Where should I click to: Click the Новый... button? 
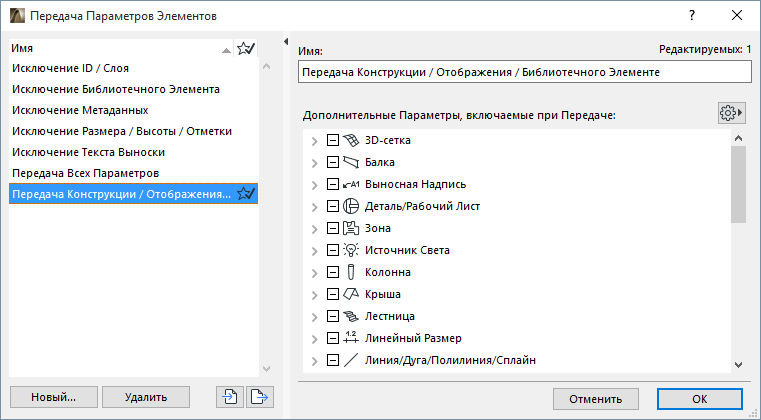[x=53, y=397]
